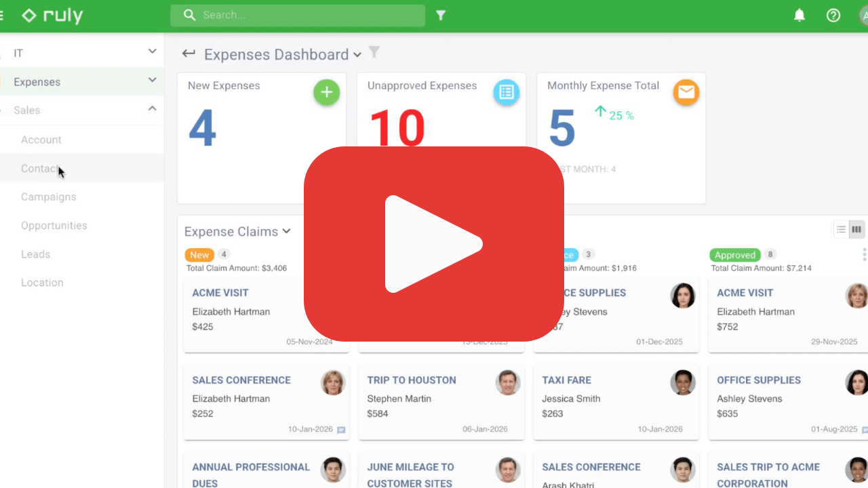The image size is (868, 488).
Task: Switch to list view icon
Action: (x=841, y=230)
